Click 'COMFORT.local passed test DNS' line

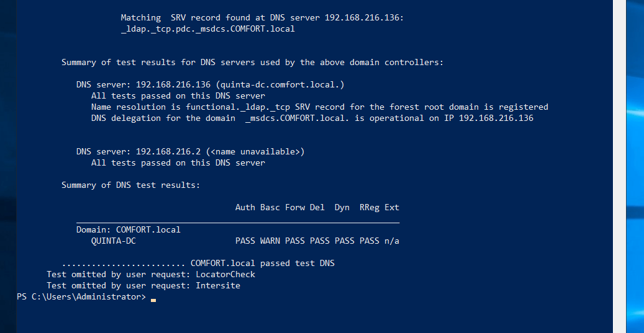coord(262,263)
